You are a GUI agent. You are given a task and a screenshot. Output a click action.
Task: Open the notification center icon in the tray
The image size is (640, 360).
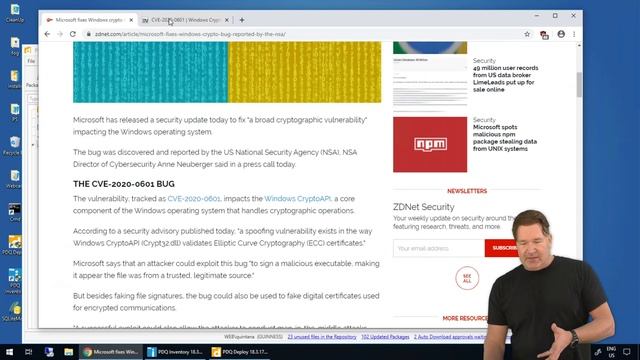627,352
